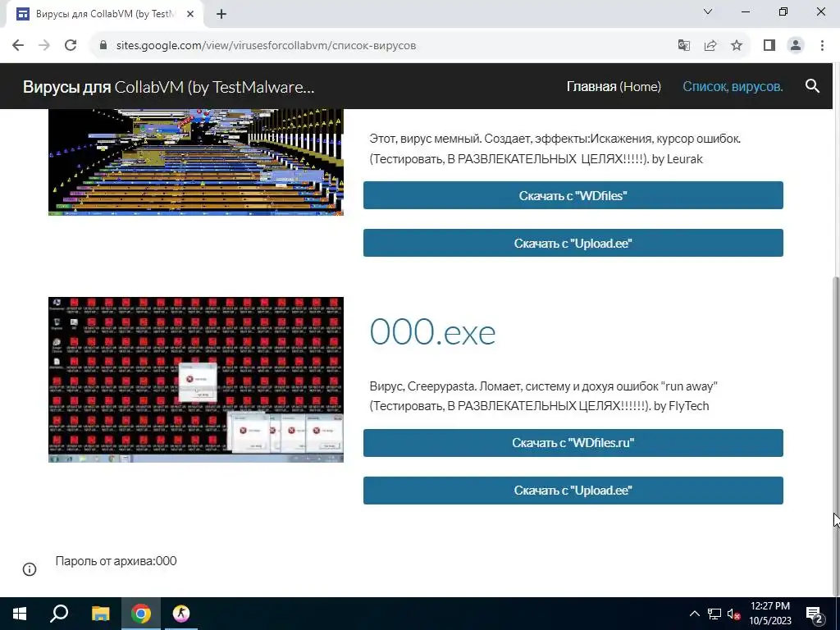This screenshot has height=630, width=840.
Task: Click the browser forward arrow
Action: (x=44, y=45)
